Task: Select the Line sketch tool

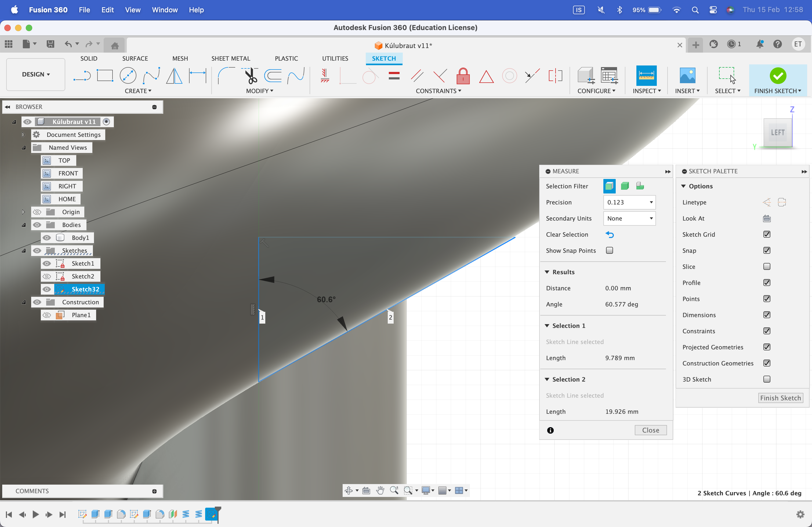Action: click(82, 76)
